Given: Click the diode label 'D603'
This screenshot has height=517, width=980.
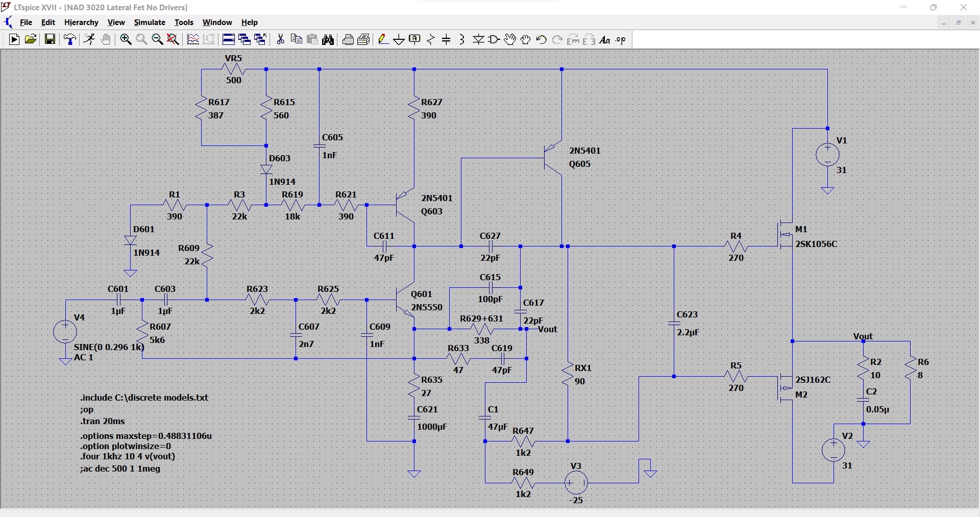Looking at the screenshot, I should coord(280,158).
